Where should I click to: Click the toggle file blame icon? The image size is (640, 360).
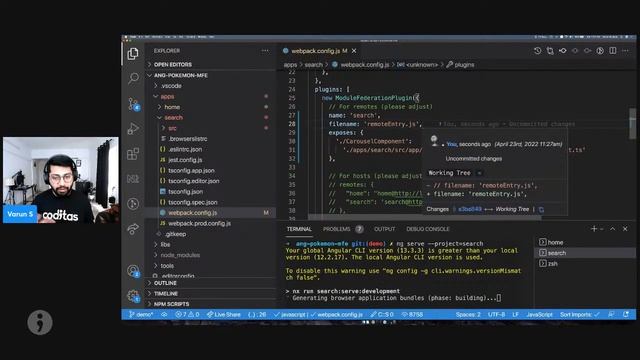click(600, 51)
